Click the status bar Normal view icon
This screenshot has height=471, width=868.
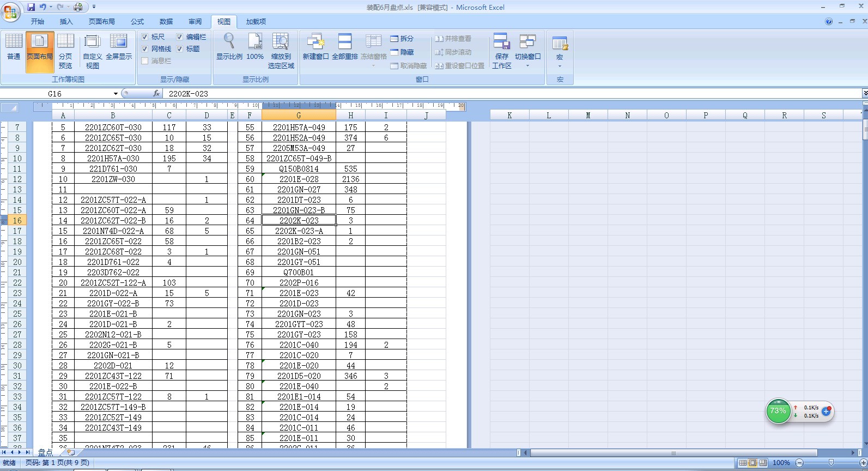(743, 463)
